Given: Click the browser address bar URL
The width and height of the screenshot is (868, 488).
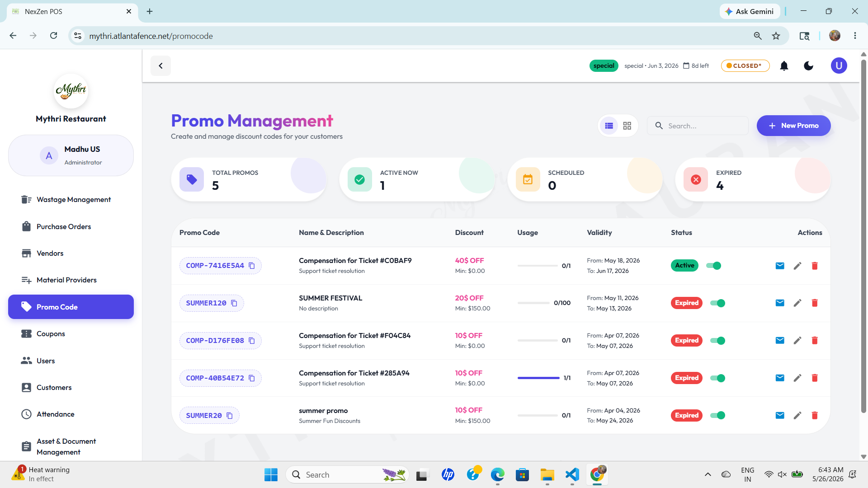Looking at the screenshot, I should tap(151, 36).
